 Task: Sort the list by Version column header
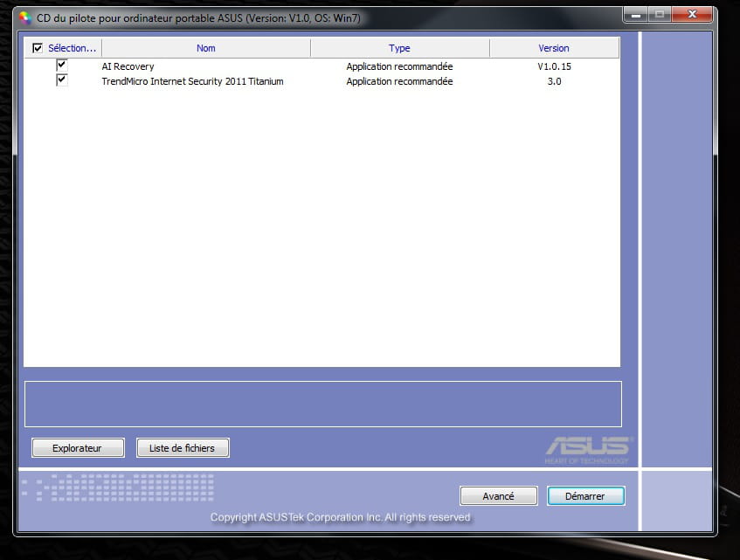(554, 48)
